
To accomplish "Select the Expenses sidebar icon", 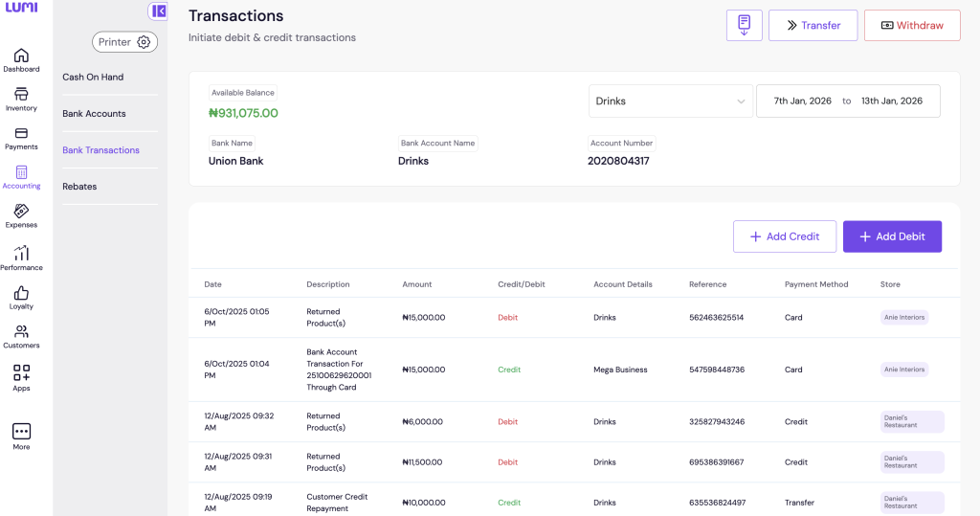I will (x=21, y=213).
